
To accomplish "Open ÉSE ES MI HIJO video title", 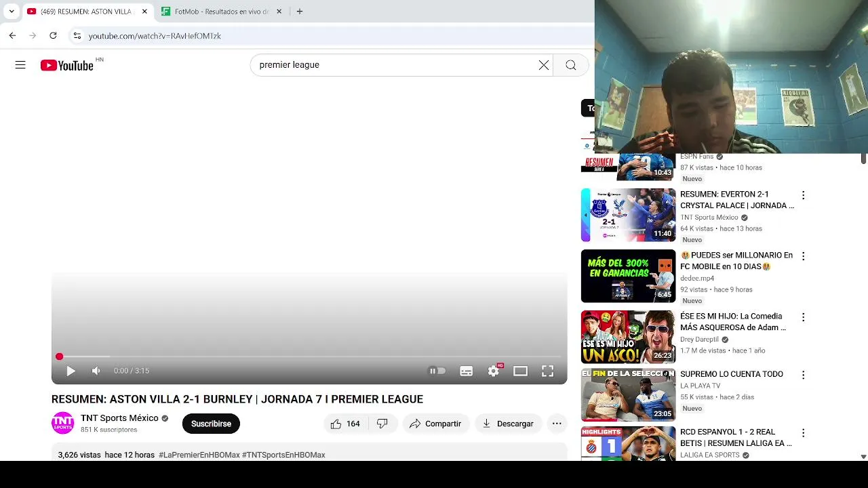I will 733,322.
